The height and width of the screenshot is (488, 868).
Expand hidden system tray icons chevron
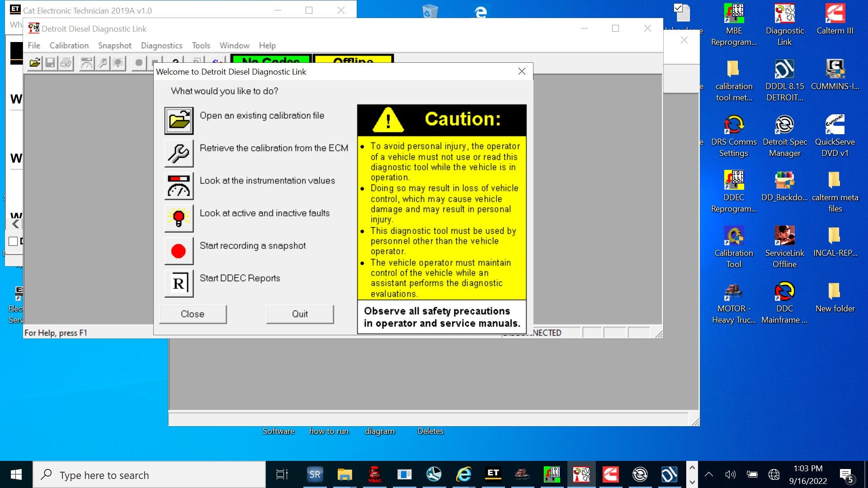click(x=708, y=474)
